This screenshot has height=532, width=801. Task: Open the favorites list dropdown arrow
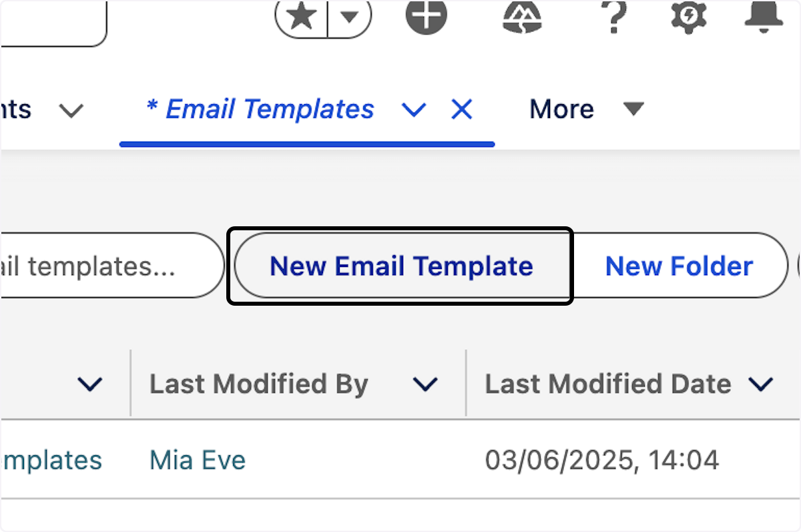(347, 18)
